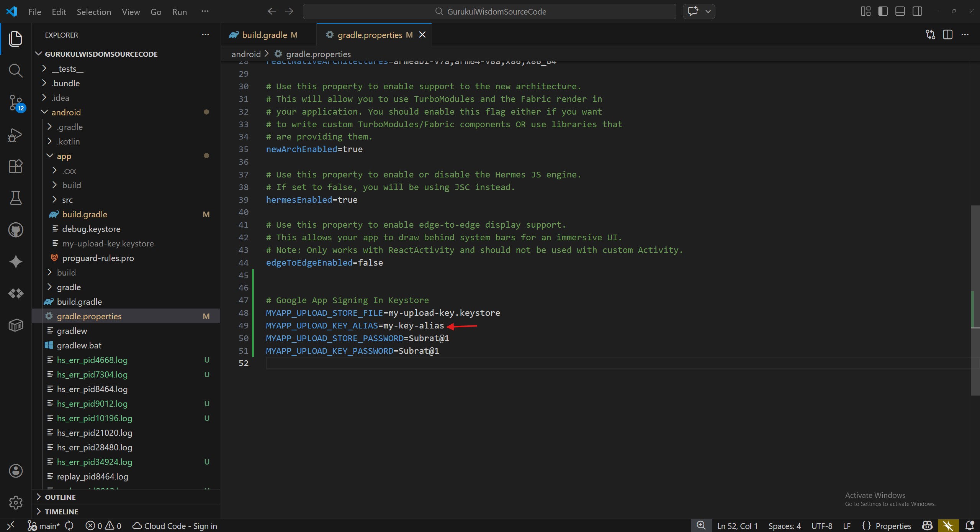Screen dimensions: 980x532
Task: Expand the TIMELINE section
Action: point(61,512)
